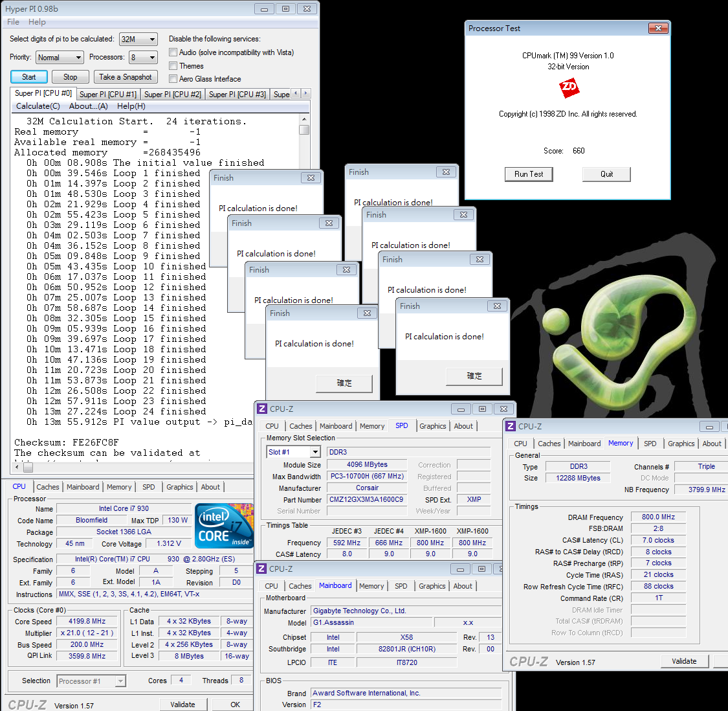Click 確定 in the right Finish dialog
The width and height of the screenshot is (728, 711).
(474, 376)
